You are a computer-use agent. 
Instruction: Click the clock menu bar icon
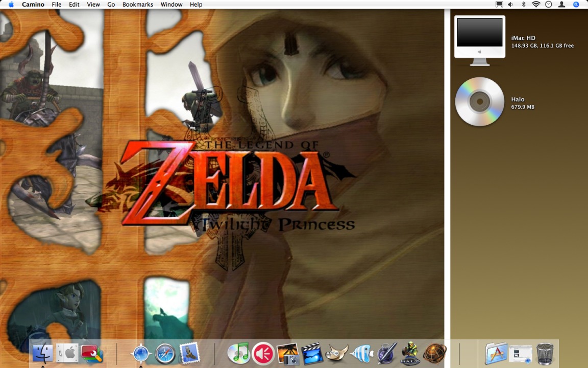[x=549, y=5]
